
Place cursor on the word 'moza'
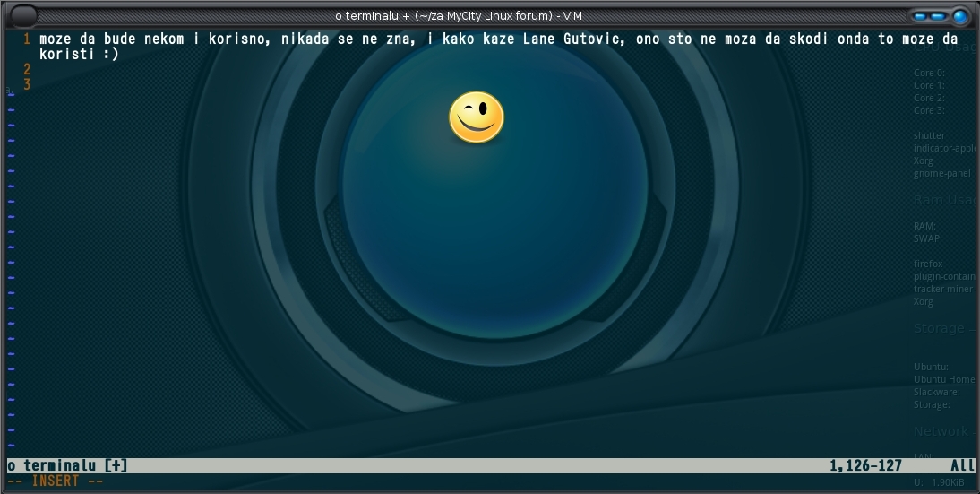click(741, 39)
